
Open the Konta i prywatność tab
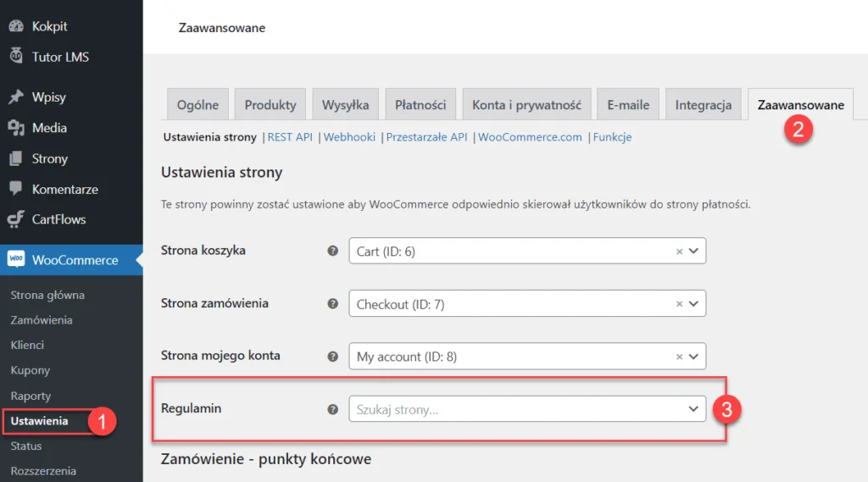coord(526,104)
